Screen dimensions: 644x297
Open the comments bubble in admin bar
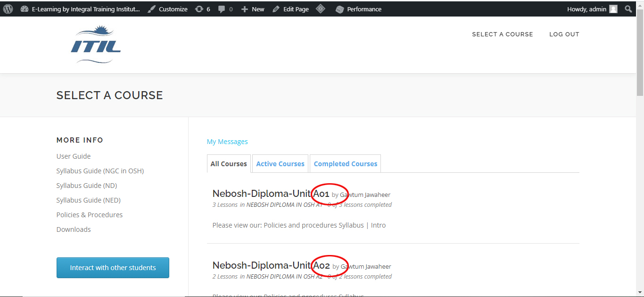(225, 9)
